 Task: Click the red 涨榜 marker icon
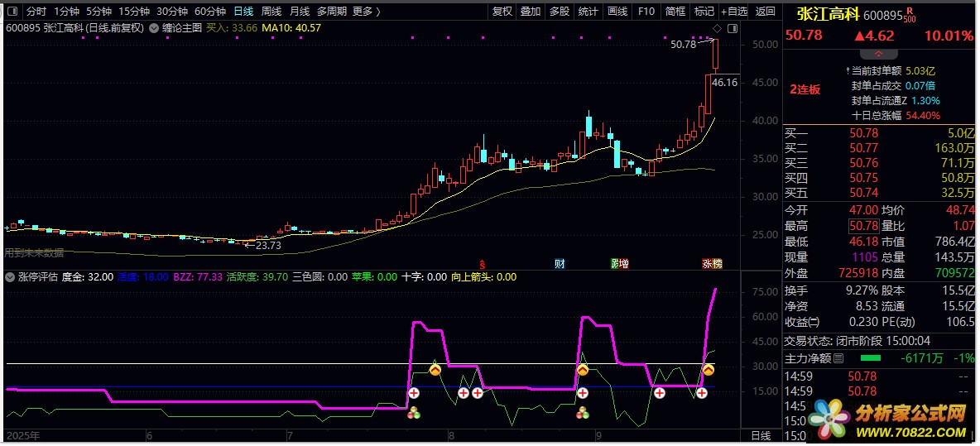coord(712,264)
